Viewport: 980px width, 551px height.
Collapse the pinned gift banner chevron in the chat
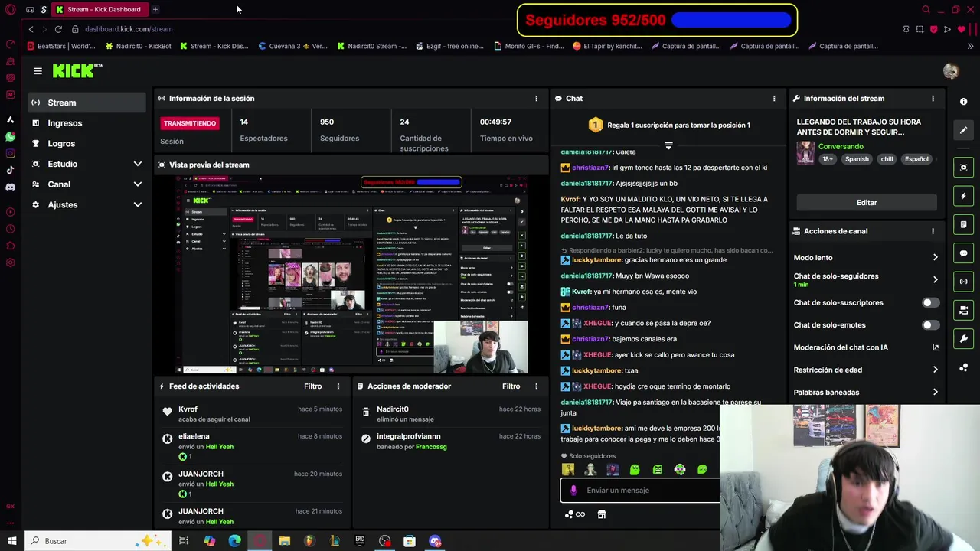click(x=668, y=145)
